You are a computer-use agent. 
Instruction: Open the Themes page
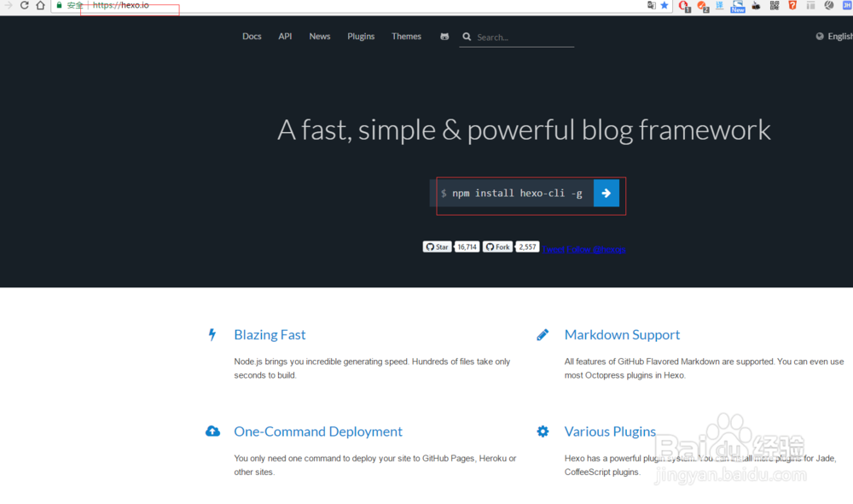[x=406, y=37]
